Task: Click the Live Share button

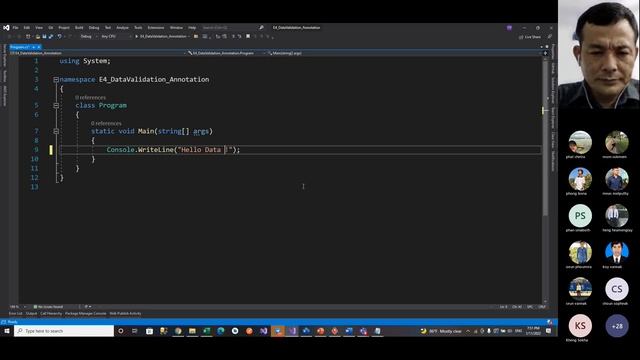Action: [x=529, y=37]
